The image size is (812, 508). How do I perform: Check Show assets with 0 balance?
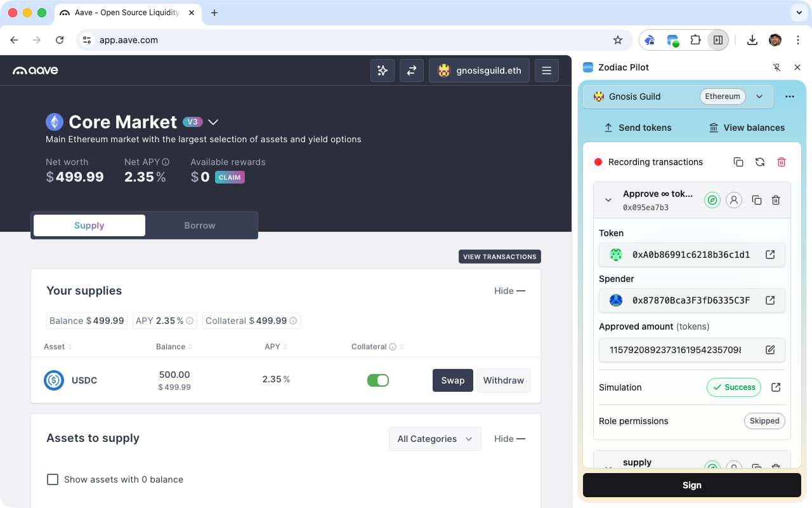click(x=53, y=479)
